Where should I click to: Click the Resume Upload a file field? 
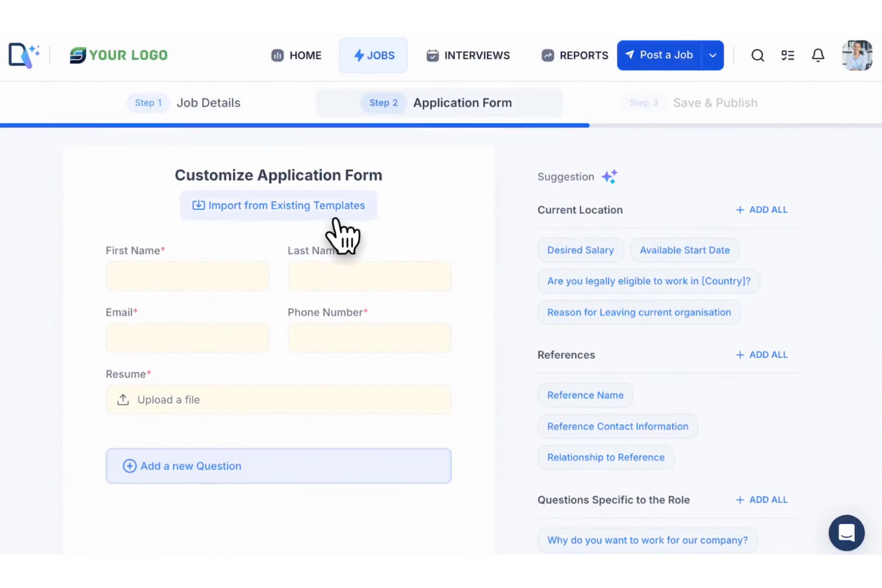coord(278,400)
